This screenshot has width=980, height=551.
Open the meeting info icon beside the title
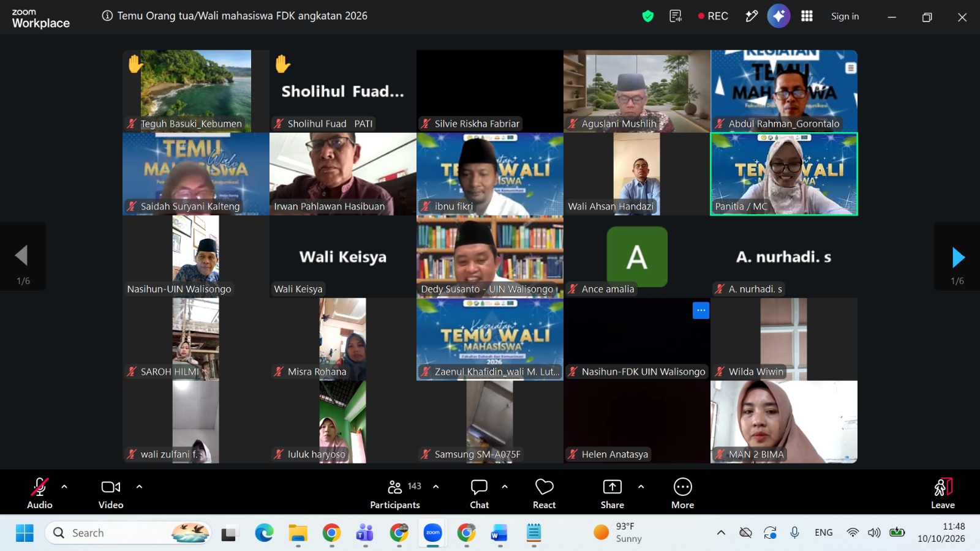(107, 16)
